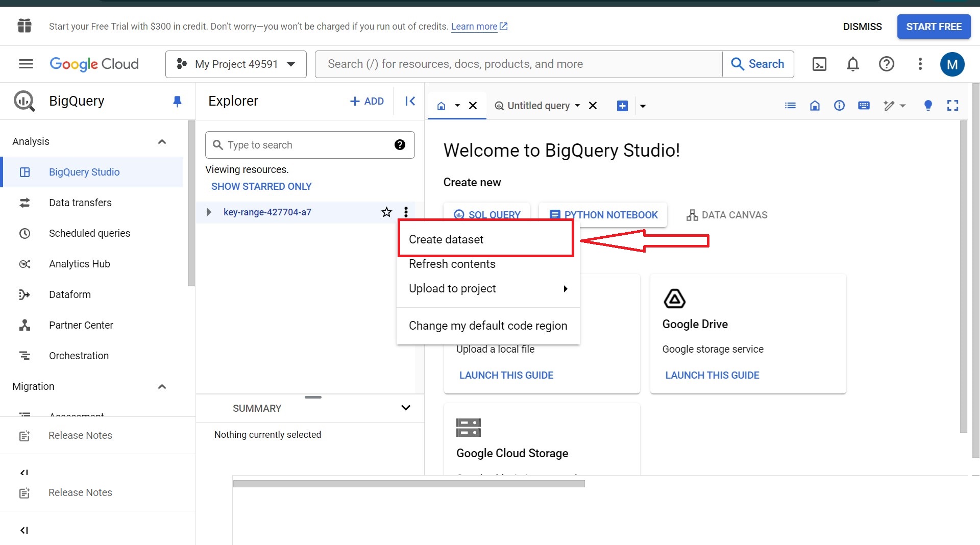The height and width of the screenshot is (545, 980).
Task: Open home tab dropdown arrow
Action: 457,106
